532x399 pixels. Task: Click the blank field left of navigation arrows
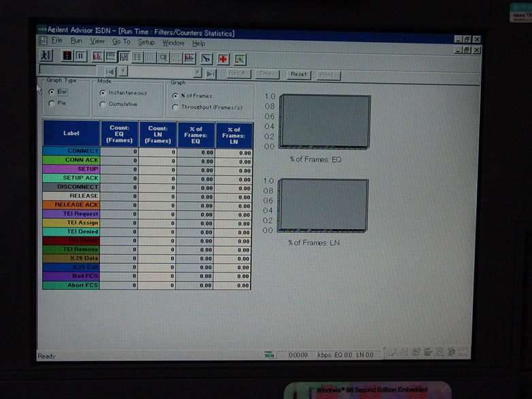[67, 70]
